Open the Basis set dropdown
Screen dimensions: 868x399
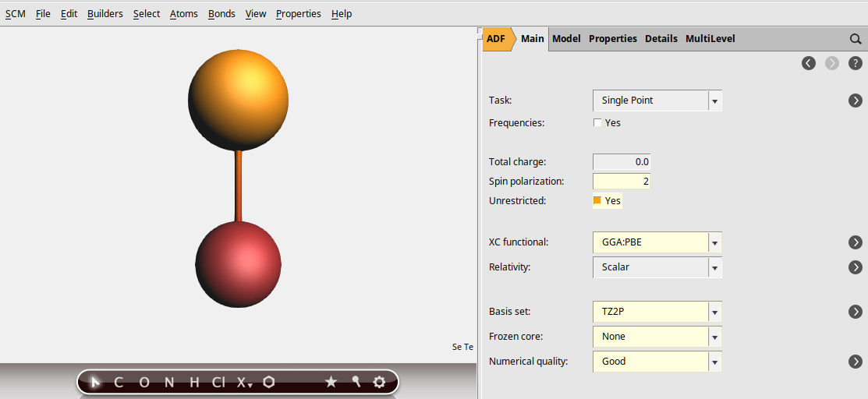point(714,312)
